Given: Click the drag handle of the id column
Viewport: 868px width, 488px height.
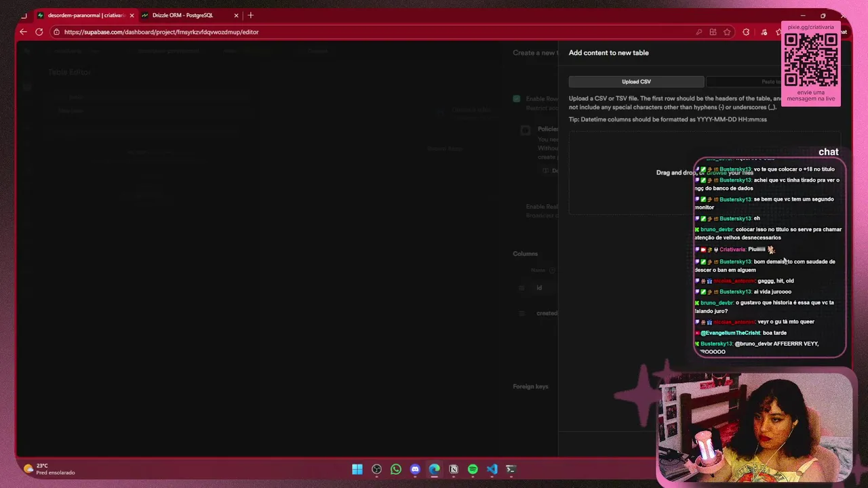Looking at the screenshot, I should (x=521, y=288).
